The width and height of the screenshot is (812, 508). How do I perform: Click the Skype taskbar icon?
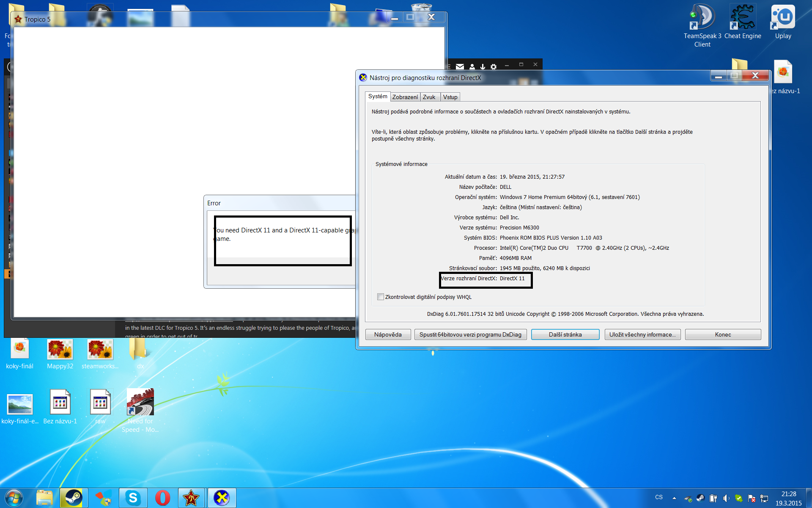coord(133,498)
